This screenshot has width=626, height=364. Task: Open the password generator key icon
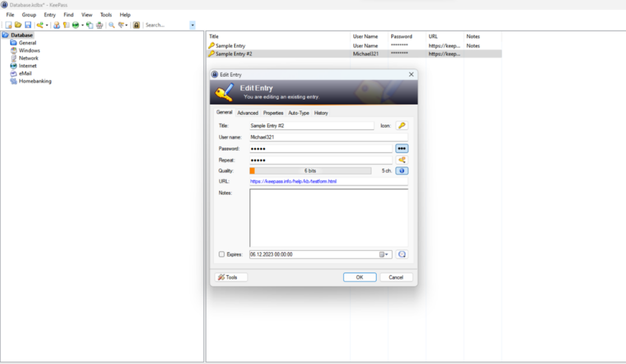click(402, 160)
